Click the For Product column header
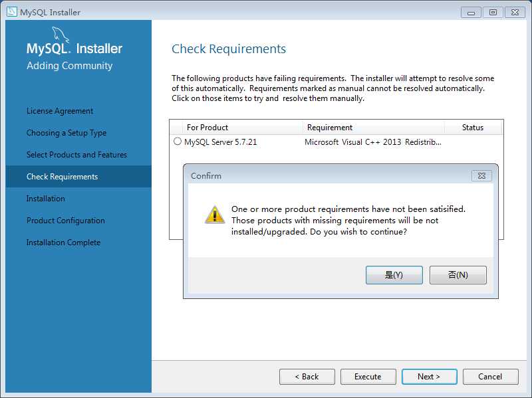The image size is (532, 398). click(x=242, y=128)
